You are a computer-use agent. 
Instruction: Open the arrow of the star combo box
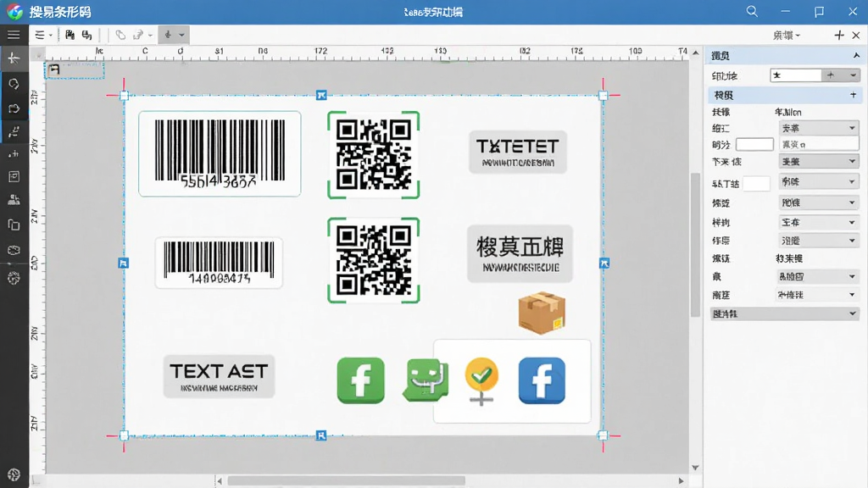(853, 75)
